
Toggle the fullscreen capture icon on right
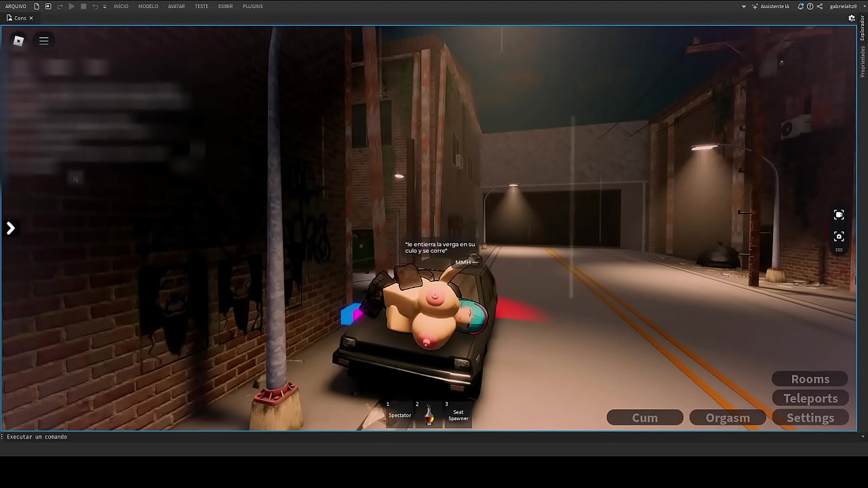839,215
